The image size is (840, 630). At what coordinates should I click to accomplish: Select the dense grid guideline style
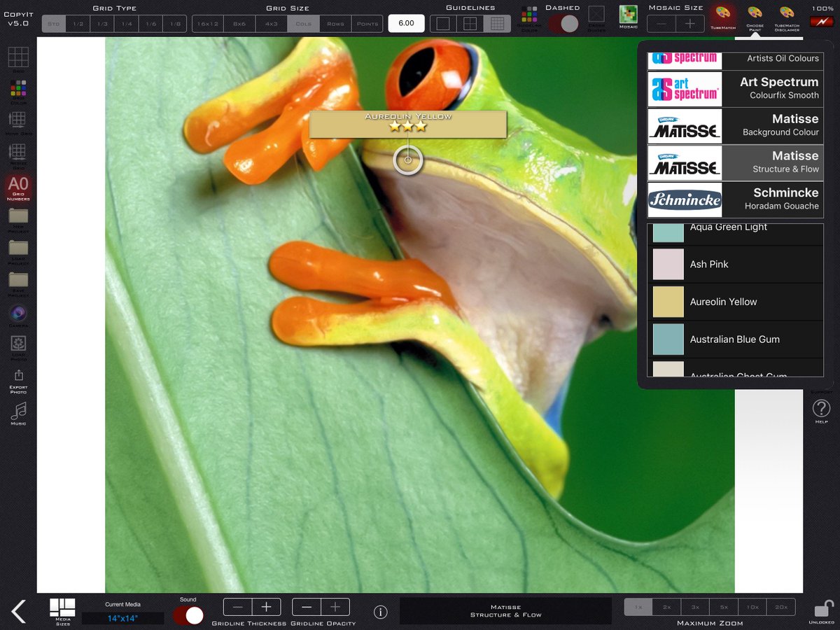coord(497,23)
